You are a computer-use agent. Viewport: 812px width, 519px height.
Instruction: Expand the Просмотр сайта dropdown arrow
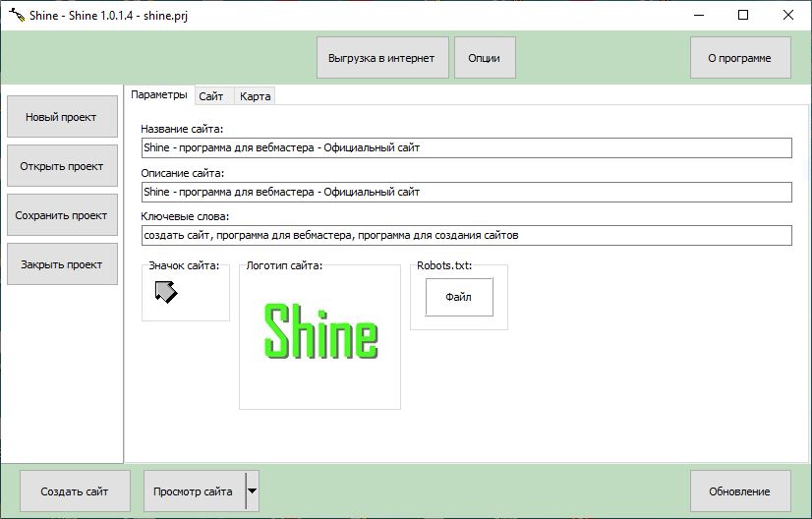click(x=252, y=490)
